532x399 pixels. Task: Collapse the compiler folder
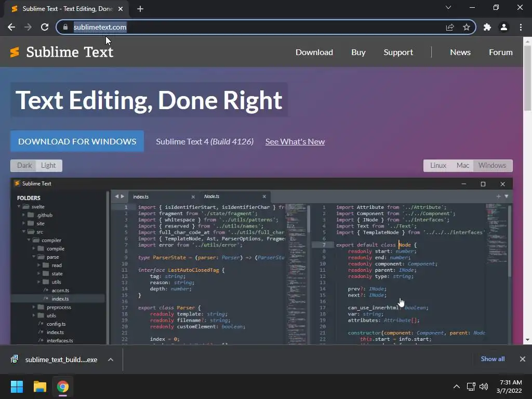coord(29,240)
